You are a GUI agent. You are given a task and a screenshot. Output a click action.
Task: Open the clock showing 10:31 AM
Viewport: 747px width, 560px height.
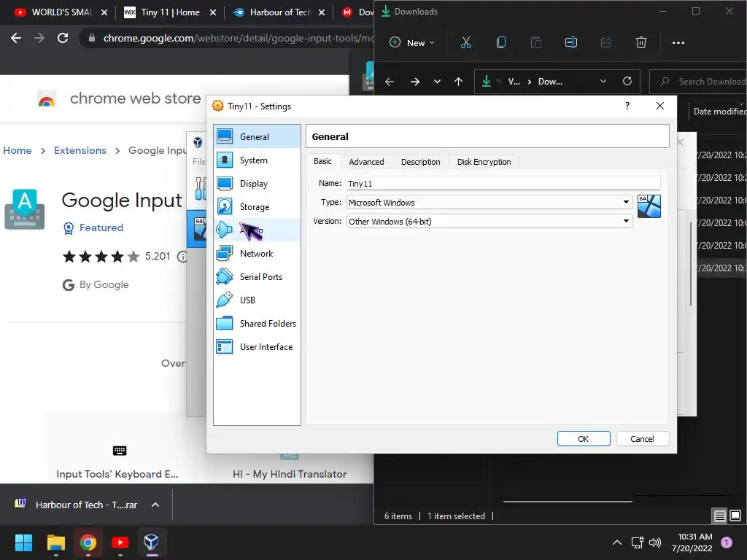point(692,542)
